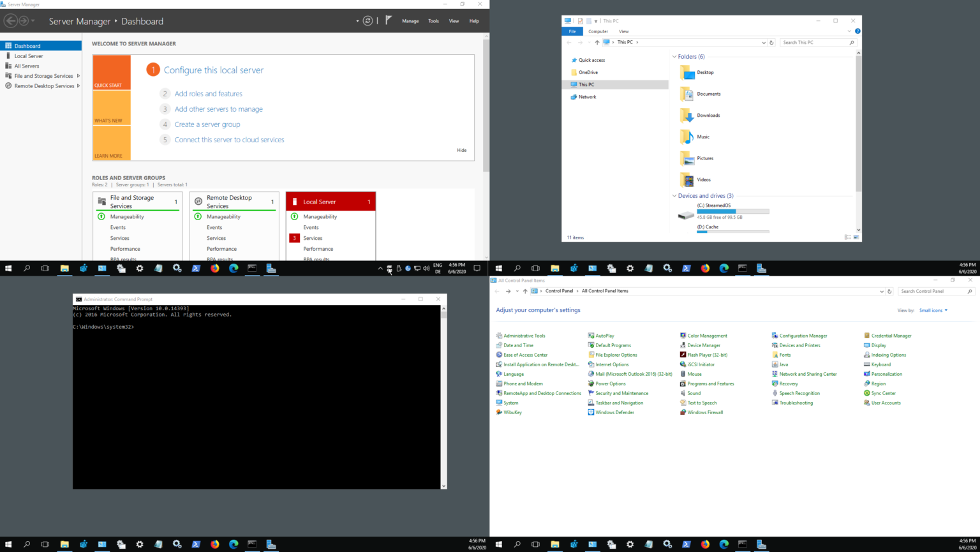Open PowerShell from the taskbar
The image size is (980, 552).
(x=196, y=268)
